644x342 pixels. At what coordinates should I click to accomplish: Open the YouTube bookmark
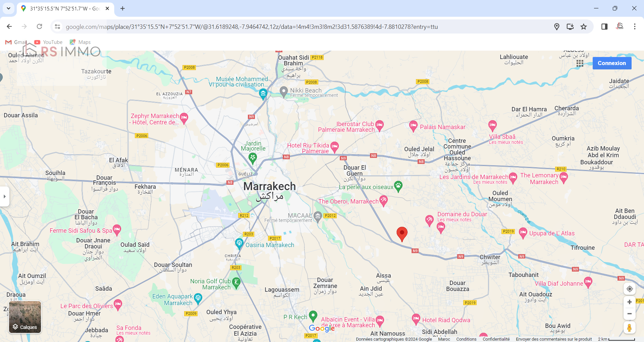[x=48, y=42]
